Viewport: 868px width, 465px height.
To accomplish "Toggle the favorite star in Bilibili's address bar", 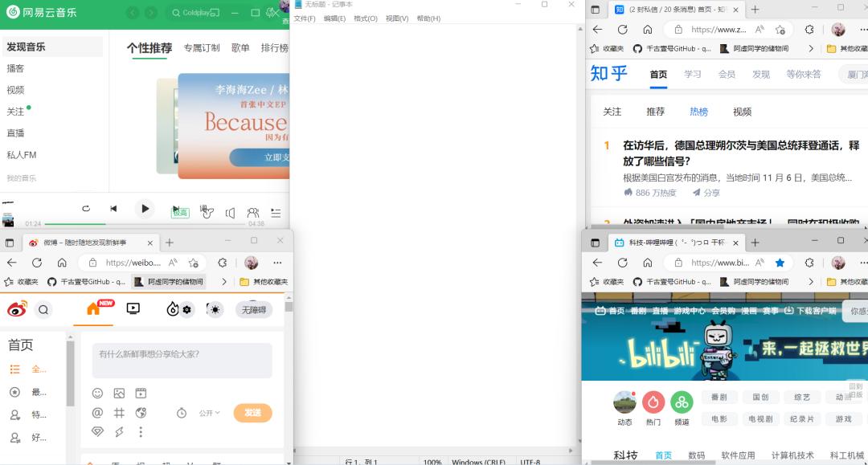I will tap(780, 262).
